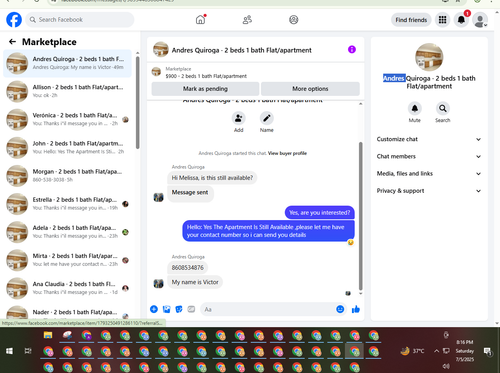This screenshot has width=500, height=373.
Task: Open the Mirta conversation
Action: (67, 260)
